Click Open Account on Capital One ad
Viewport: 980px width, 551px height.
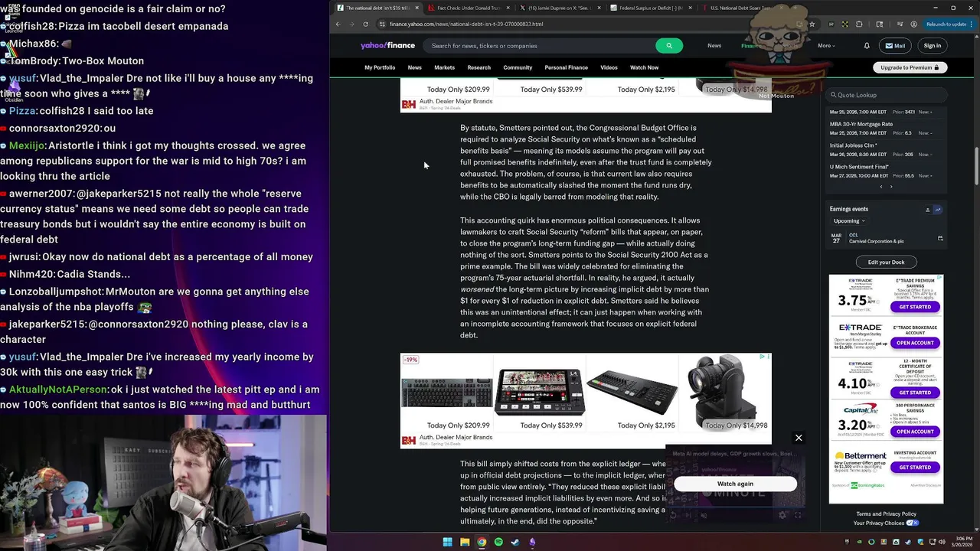pos(915,432)
